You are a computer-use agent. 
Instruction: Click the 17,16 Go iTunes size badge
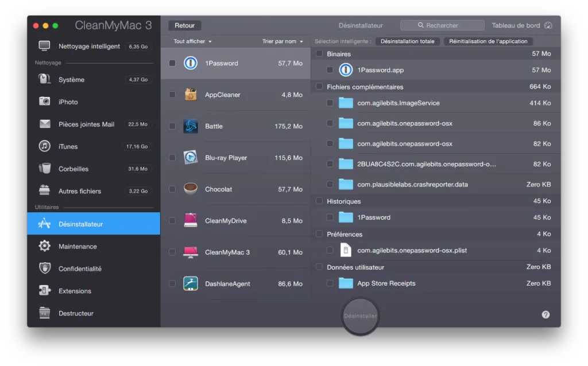[137, 146]
